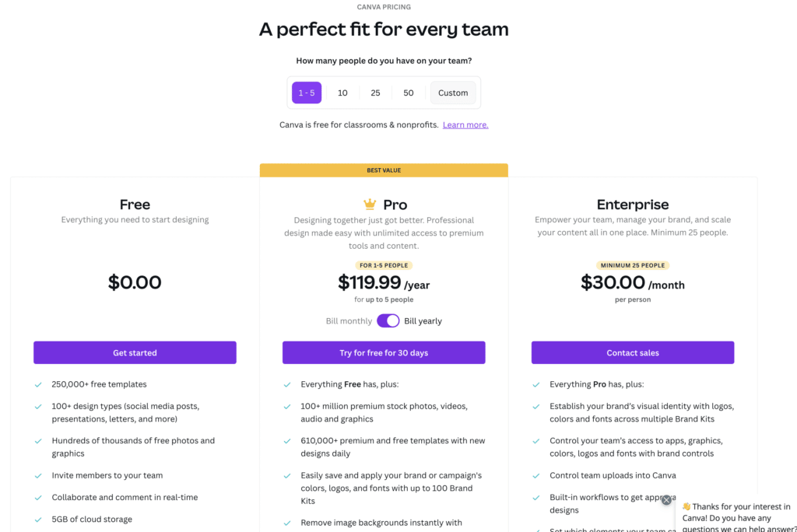797x532 pixels.
Task: Select the 1 - 5 team size option
Action: point(307,93)
